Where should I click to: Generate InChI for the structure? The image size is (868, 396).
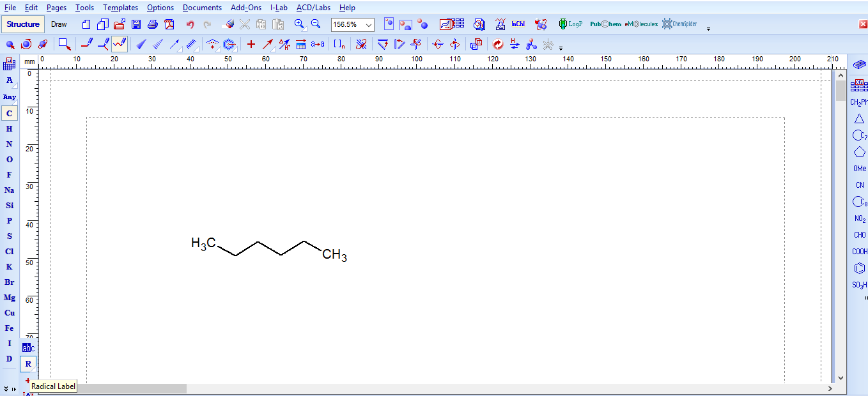(x=518, y=24)
